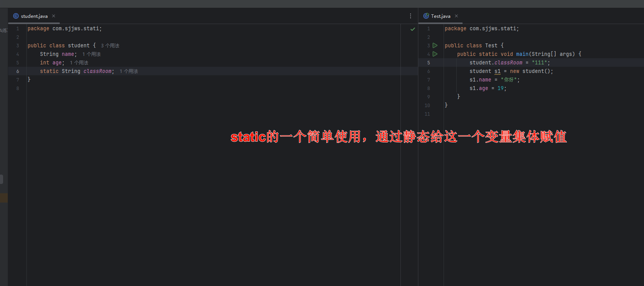Viewport: 644px width, 286px height.
Task: Close the Test.java tab
Action: (456, 16)
